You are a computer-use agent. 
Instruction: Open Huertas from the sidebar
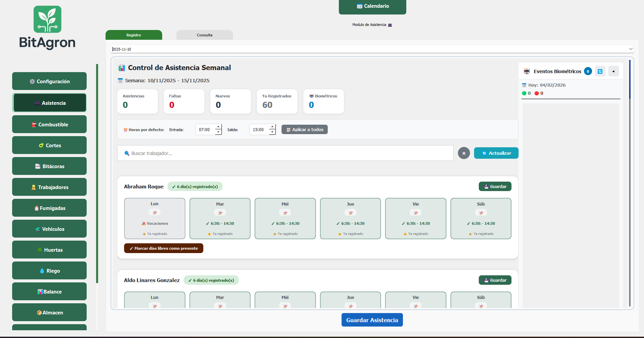[x=49, y=250]
